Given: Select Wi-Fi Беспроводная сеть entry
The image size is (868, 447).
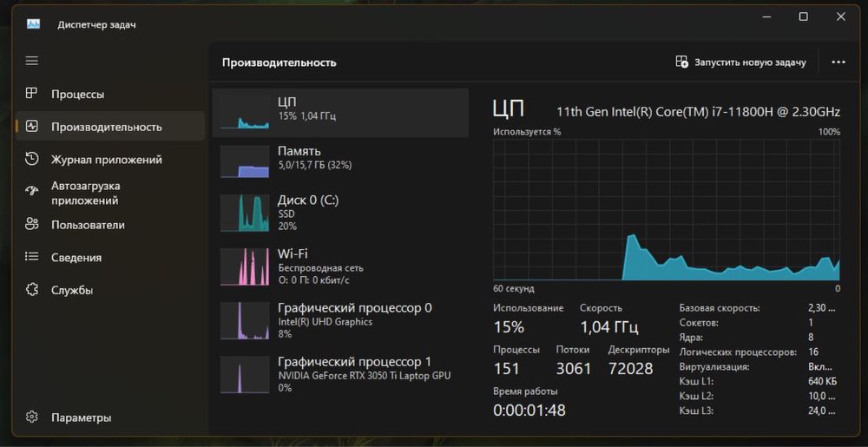Looking at the screenshot, I should (x=340, y=266).
